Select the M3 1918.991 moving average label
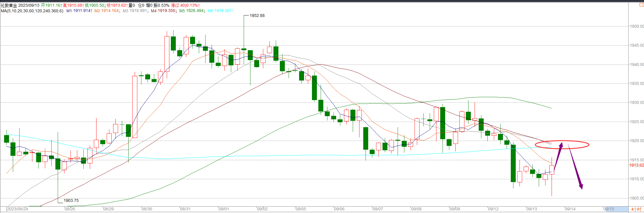 (136, 11)
